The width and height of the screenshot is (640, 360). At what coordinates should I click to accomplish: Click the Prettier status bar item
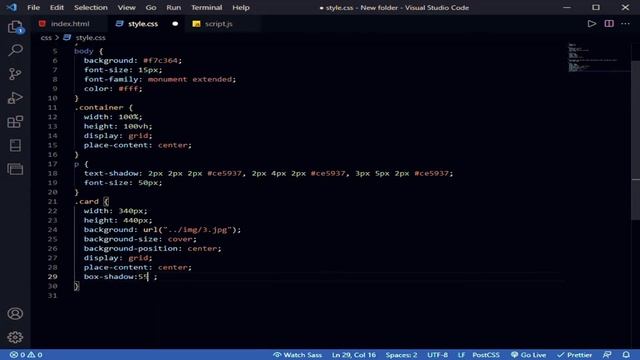574,355
